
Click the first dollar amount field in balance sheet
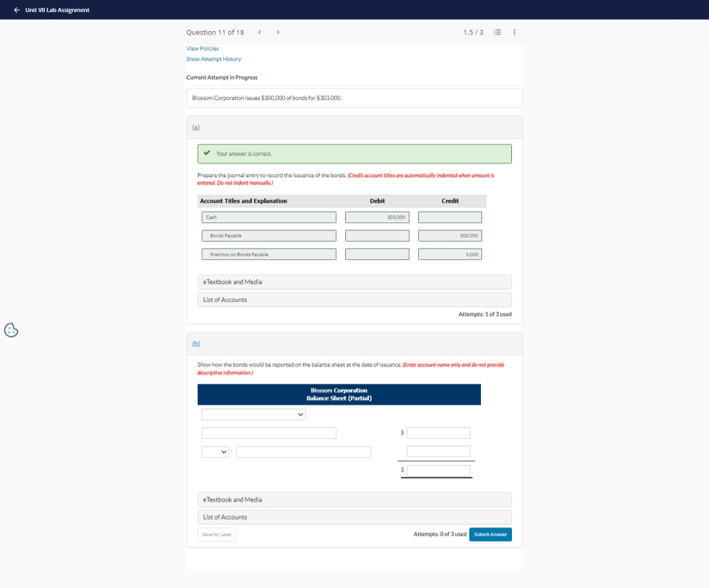coord(438,433)
